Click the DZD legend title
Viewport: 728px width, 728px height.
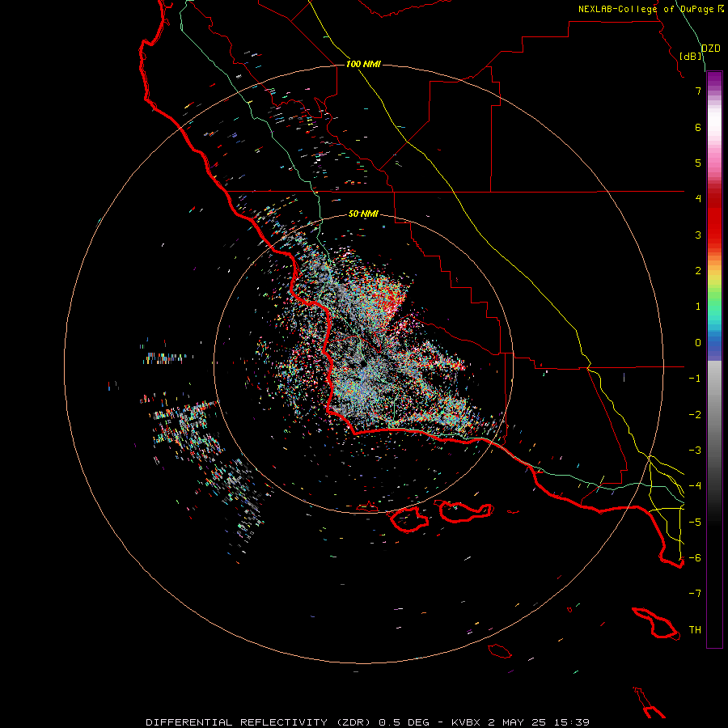(x=711, y=49)
